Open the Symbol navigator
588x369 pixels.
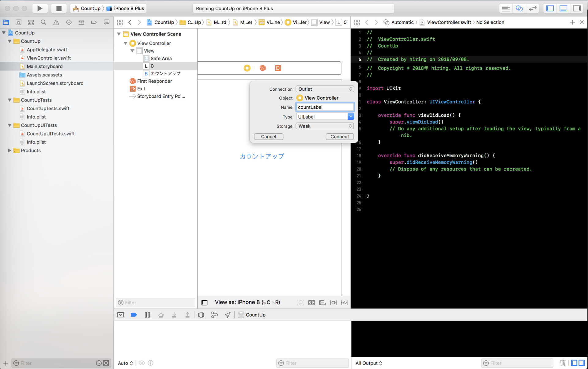tap(31, 22)
